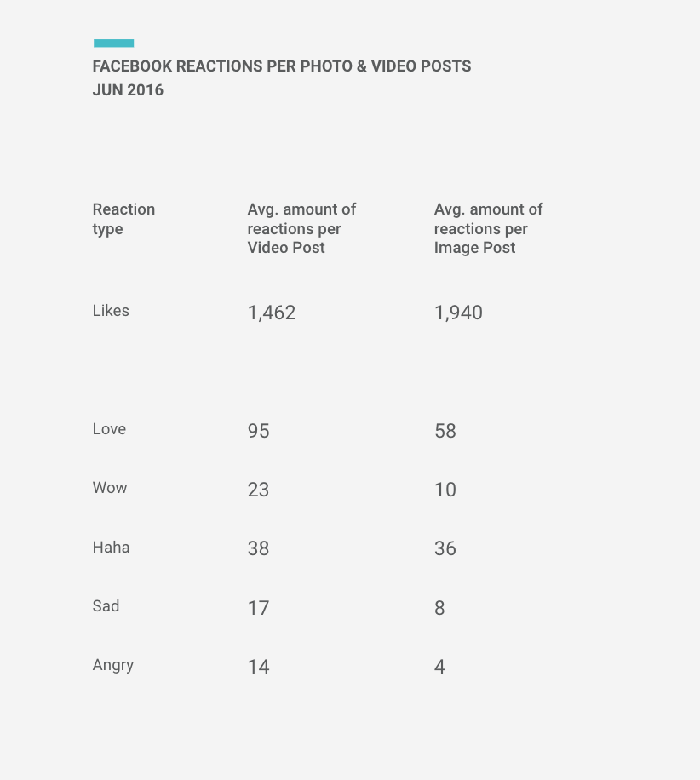This screenshot has height=780, width=700.
Task: Click the Sad row label
Action: pos(106,606)
